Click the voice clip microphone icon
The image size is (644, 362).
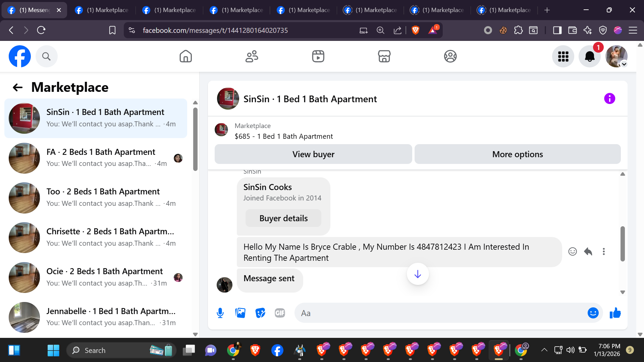(220, 313)
